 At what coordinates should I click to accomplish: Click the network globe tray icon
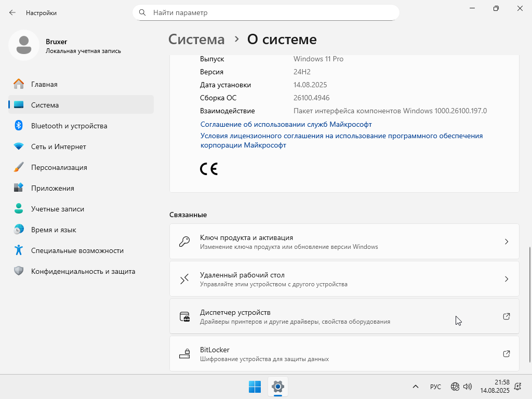point(455,387)
